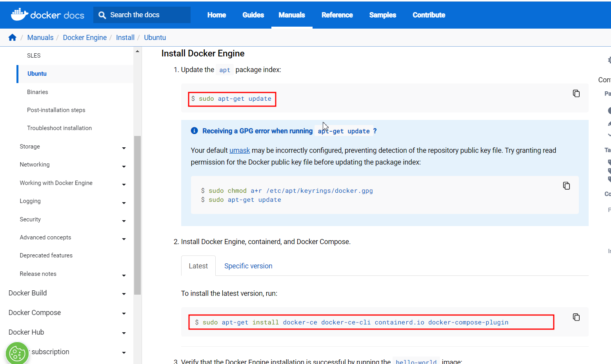Click the search magnifier icon

(x=102, y=15)
